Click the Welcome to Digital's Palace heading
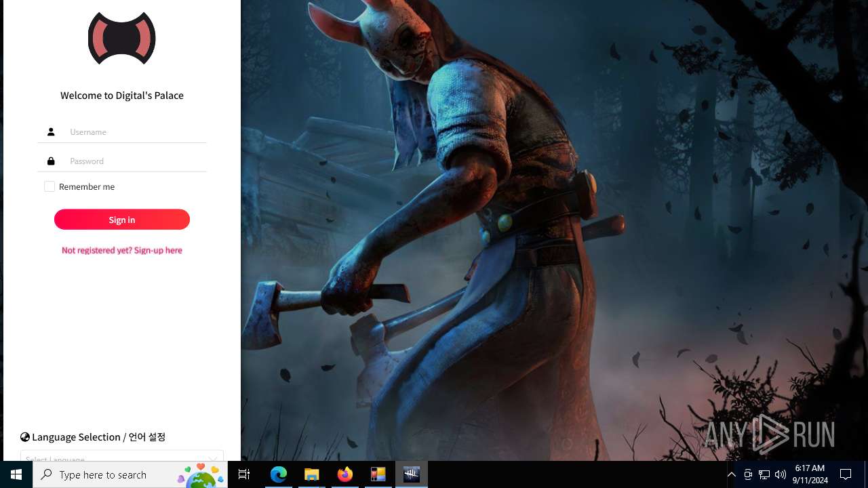 pyautogui.click(x=122, y=96)
